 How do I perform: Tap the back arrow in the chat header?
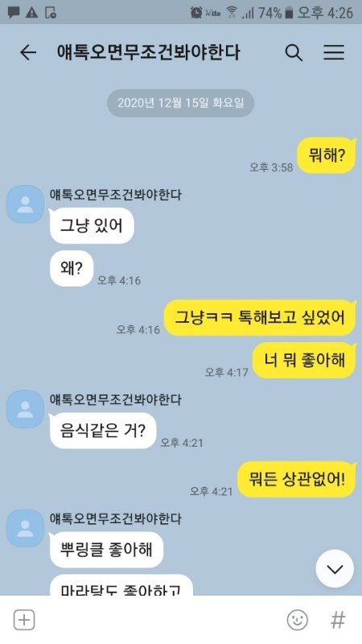[x=28, y=52]
